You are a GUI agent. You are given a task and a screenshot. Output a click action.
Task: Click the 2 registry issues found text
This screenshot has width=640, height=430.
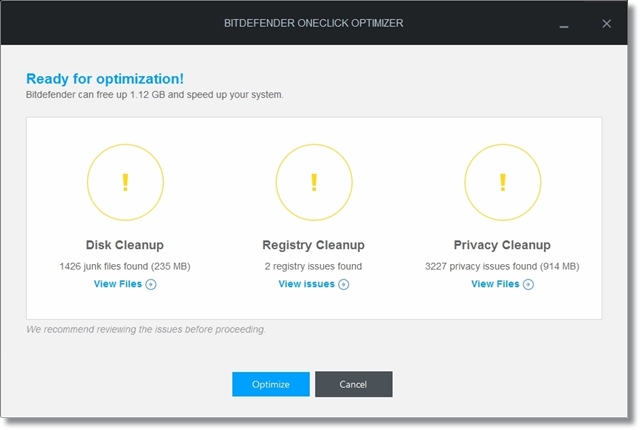tap(313, 266)
